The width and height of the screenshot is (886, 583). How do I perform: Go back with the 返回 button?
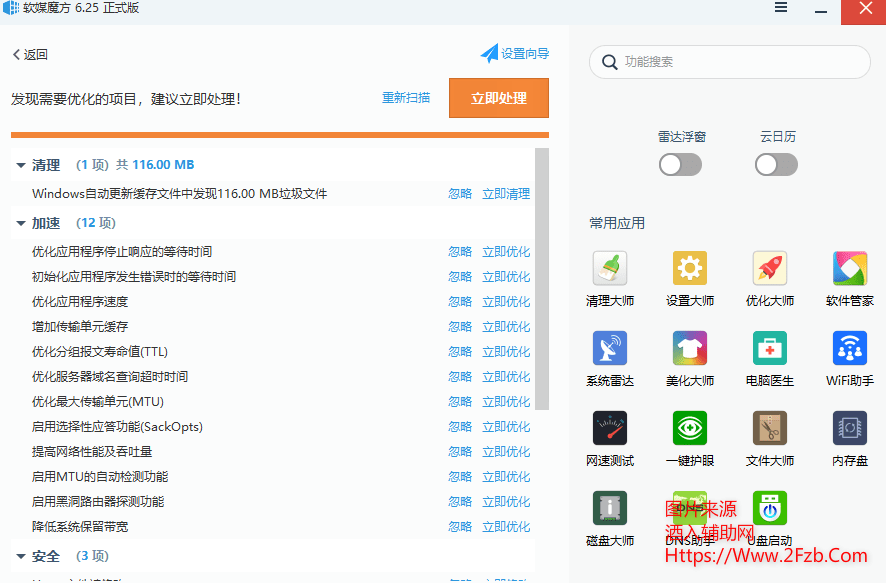pos(30,55)
